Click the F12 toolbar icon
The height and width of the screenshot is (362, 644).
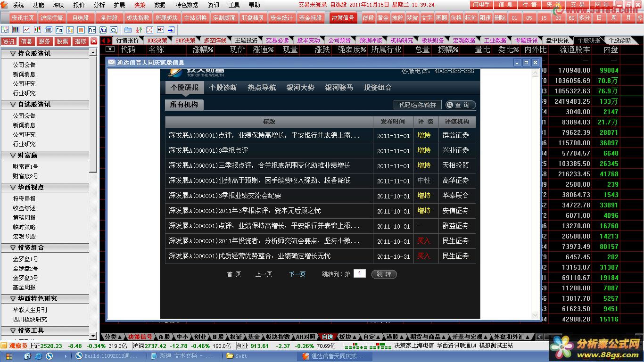tap(92, 30)
